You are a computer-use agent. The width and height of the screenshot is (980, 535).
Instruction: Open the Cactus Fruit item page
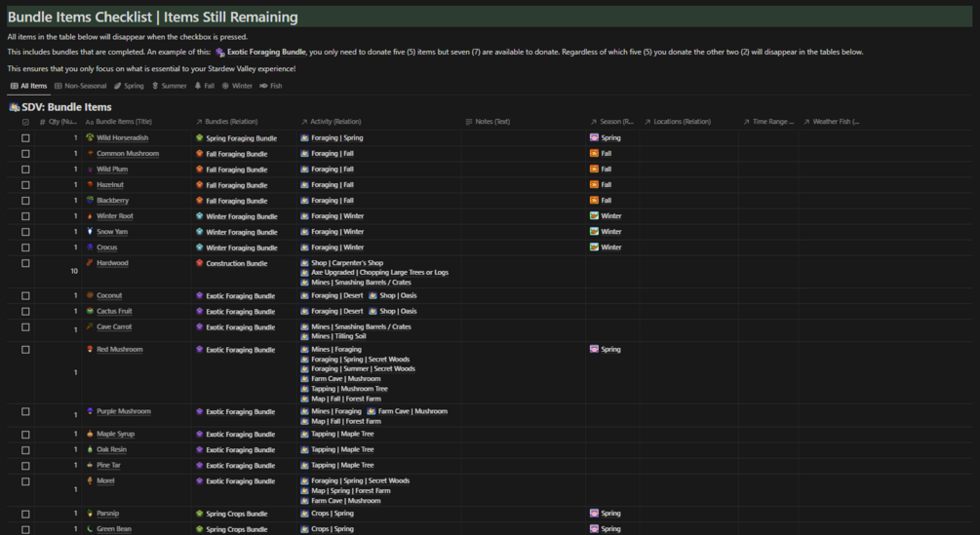click(114, 311)
